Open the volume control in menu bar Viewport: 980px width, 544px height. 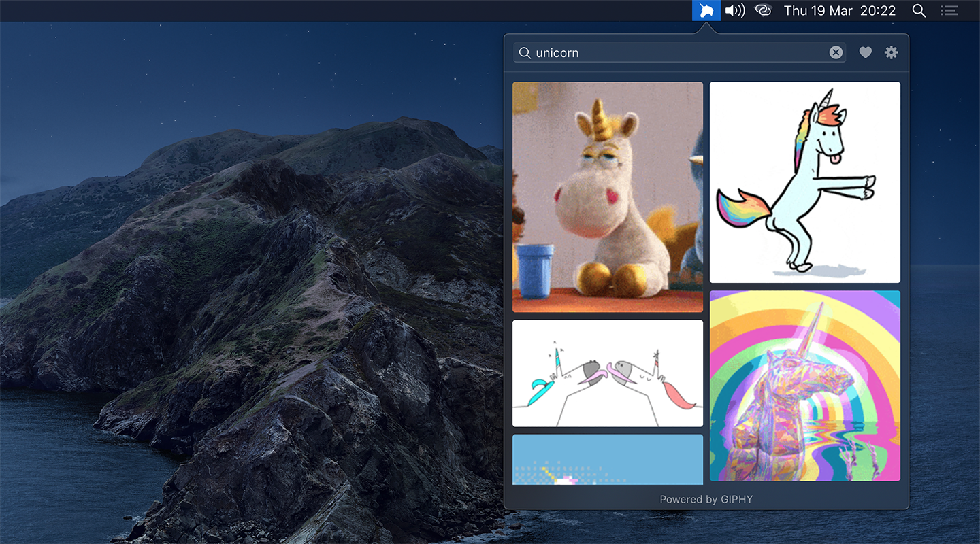tap(735, 10)
